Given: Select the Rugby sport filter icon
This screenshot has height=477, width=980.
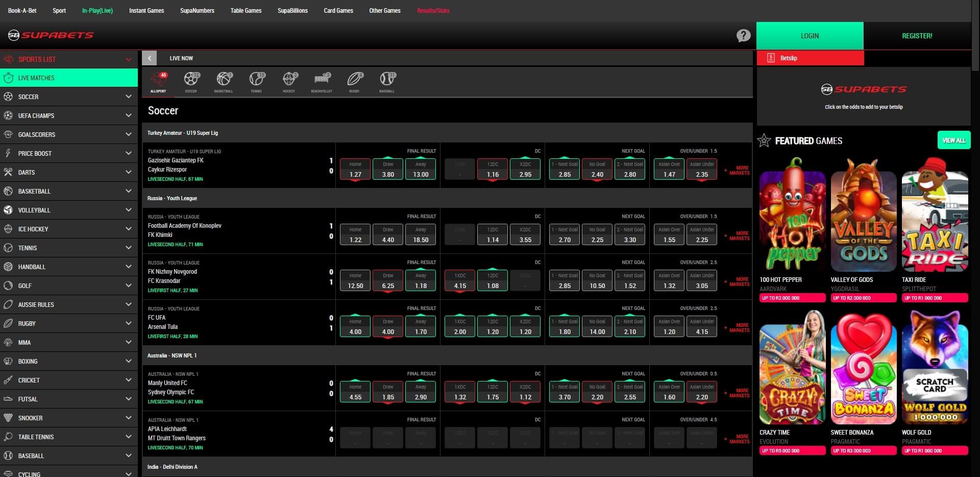Looking at the screenshot, I should point(354,79).
